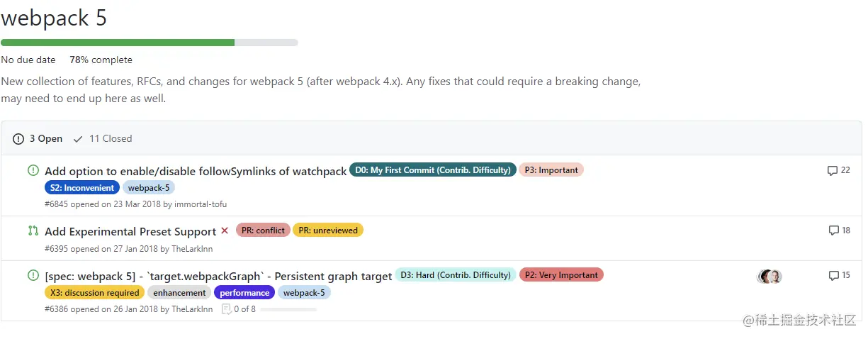The height and width of the screenshot is (339, 868).
Task: Click the task list progress icon
Action: coord(226,309)
